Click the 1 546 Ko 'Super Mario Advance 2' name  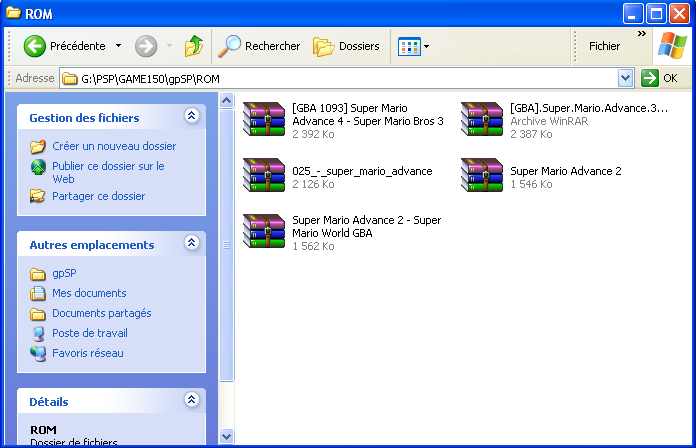[x=566, y=171]
